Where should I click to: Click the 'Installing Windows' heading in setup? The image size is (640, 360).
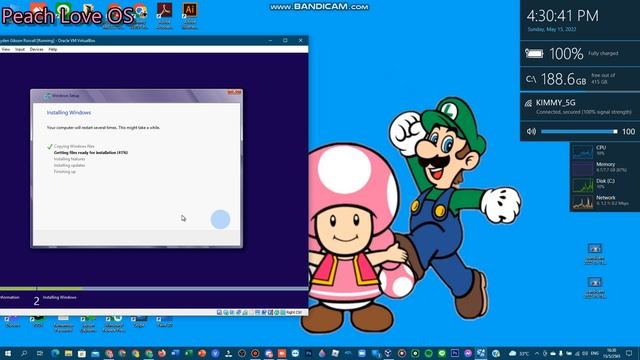(69, 113)
